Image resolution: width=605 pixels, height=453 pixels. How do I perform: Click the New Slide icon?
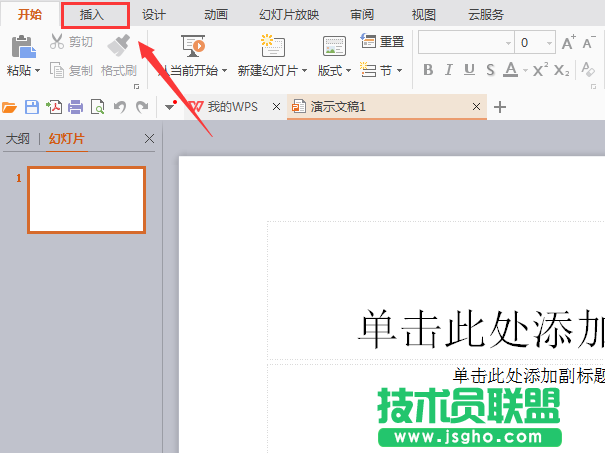click(x=272, y=46)
